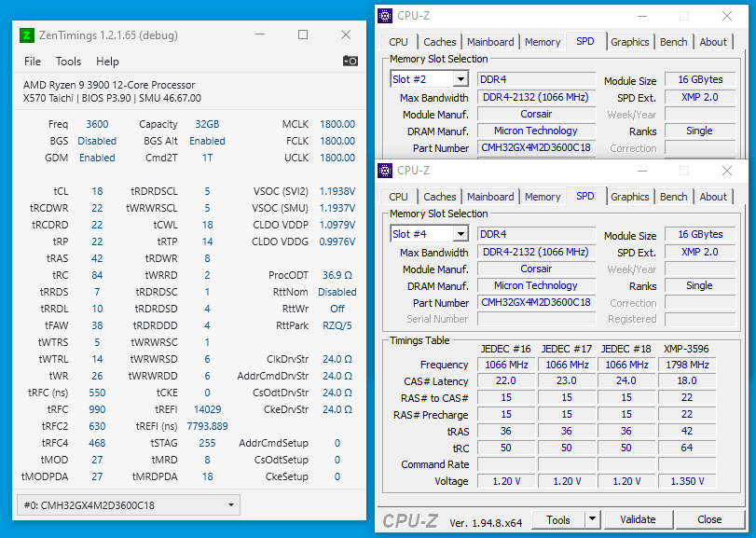Click the camera screenshot icon in ZenTimings
The image size is (756, 538).
tap(350, 62)
